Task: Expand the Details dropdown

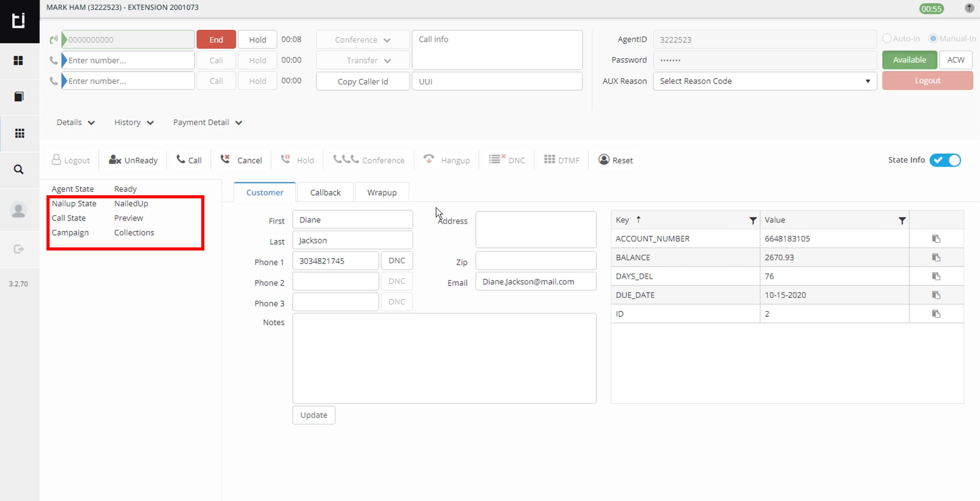Action: 75,122
